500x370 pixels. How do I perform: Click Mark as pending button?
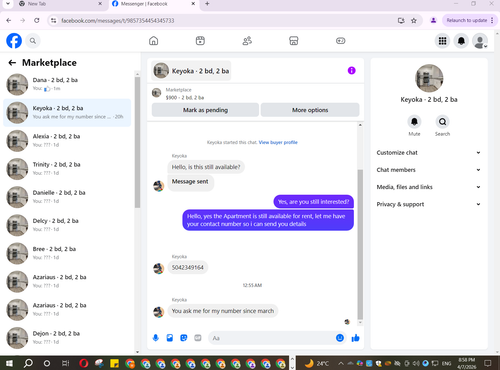tap(205, 110)
